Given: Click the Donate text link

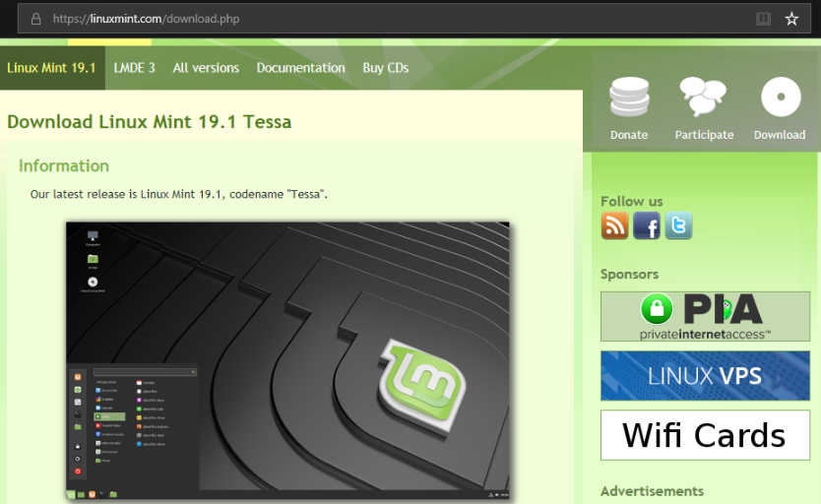Looking at the screenshot, I should coord(629,135).
